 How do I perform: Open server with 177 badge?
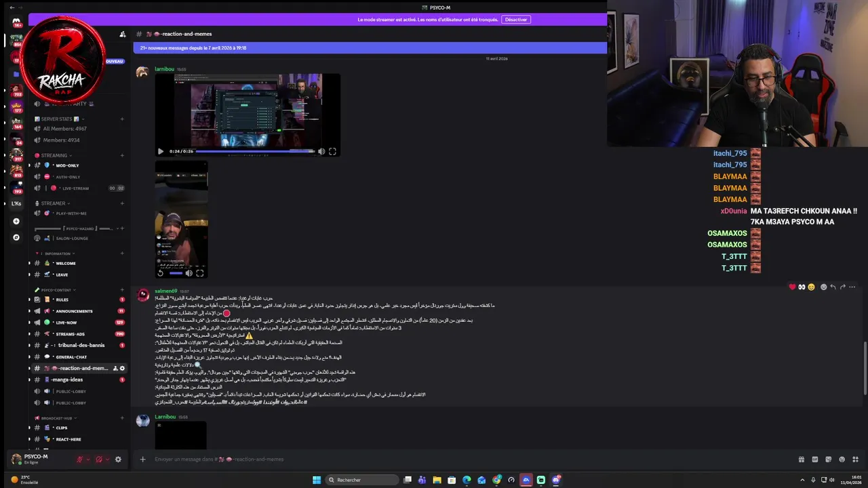point(16,105)
